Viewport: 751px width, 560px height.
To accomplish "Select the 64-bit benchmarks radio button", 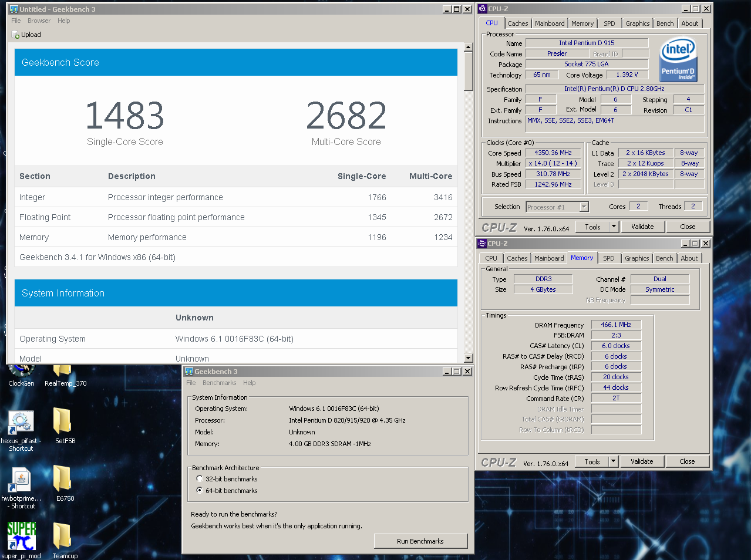I will pyautogui.click(x=200, y=491).
